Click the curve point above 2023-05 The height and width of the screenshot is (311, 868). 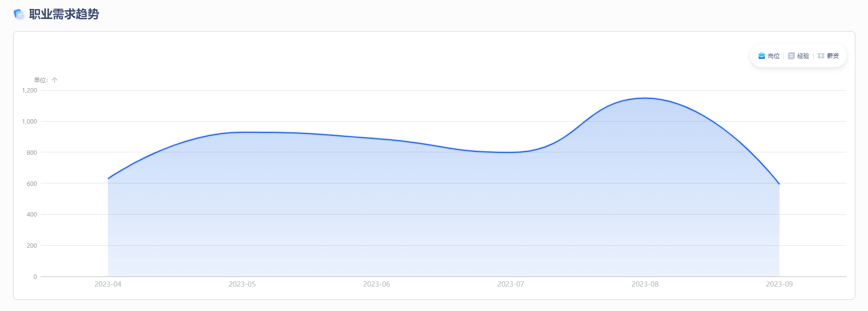[x=242, y=132]
